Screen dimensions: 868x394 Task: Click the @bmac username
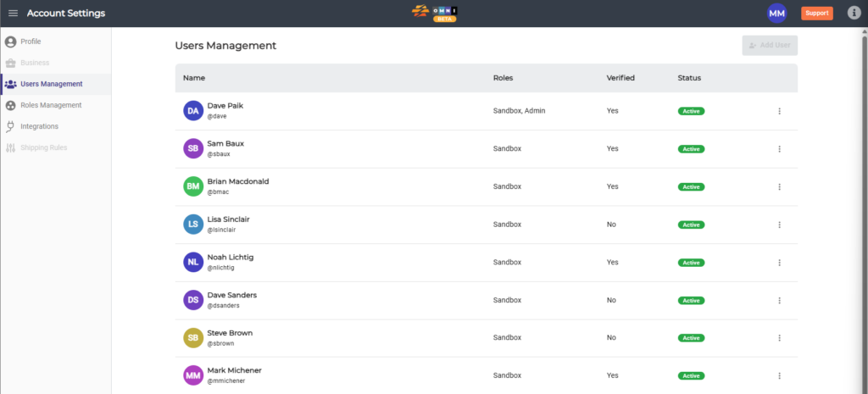[x=218, y=192]
